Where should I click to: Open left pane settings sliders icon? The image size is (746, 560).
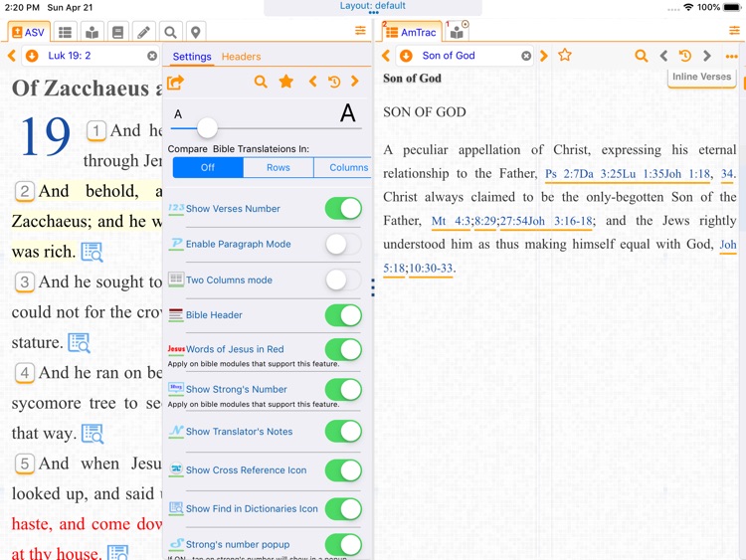tap(361, 31)
